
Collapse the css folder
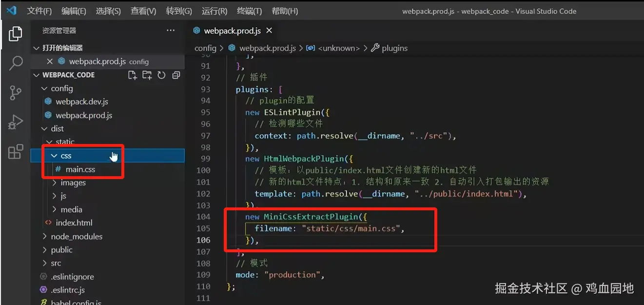pyautogui.click(x=54, y=156)
